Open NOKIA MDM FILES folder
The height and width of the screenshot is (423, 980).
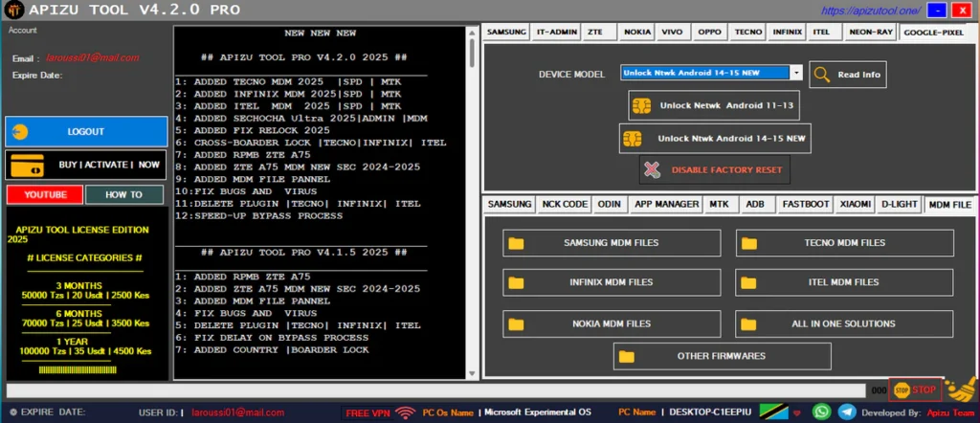coord(612,323)
